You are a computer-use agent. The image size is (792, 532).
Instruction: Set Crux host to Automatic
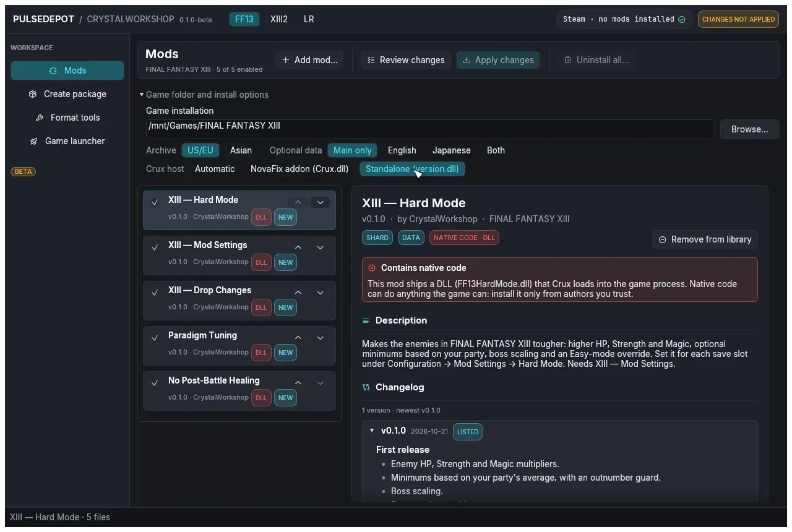click(x=215, y=169)
